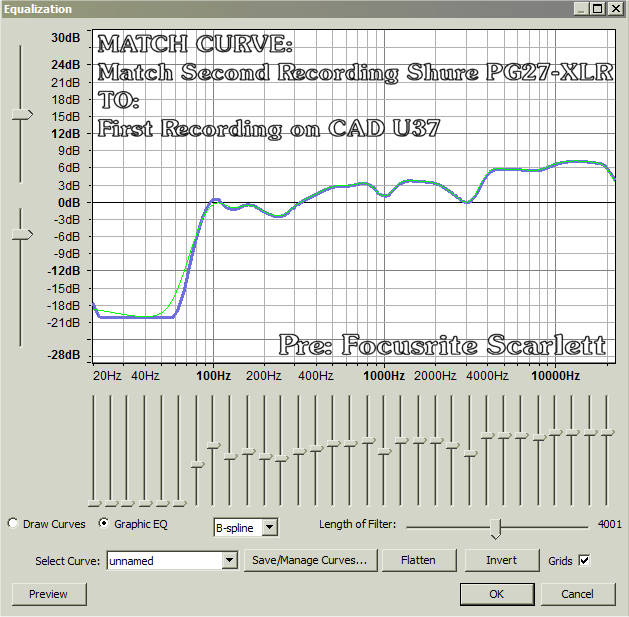Click the Invert button

(x=501, y=560)
